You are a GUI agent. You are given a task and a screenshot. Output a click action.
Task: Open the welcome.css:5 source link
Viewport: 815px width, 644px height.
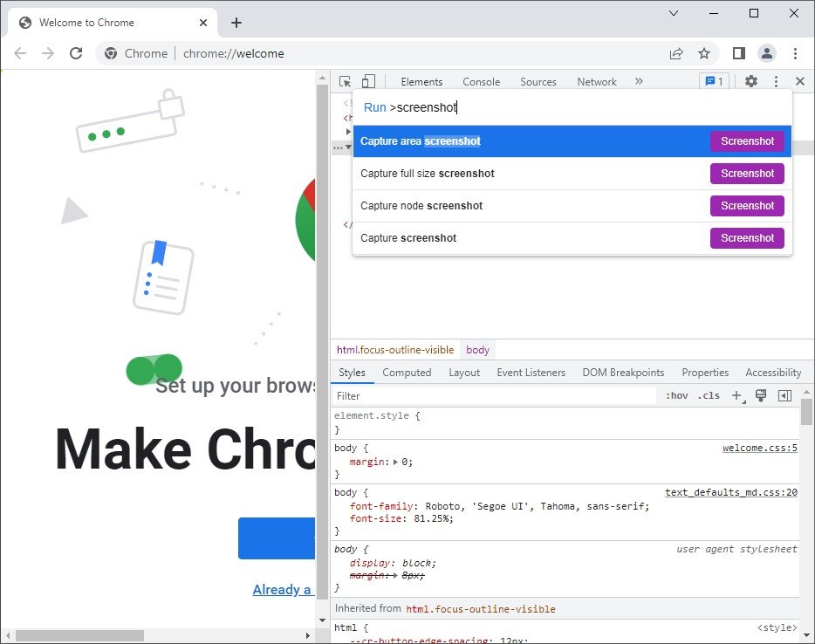pos(760,448)
